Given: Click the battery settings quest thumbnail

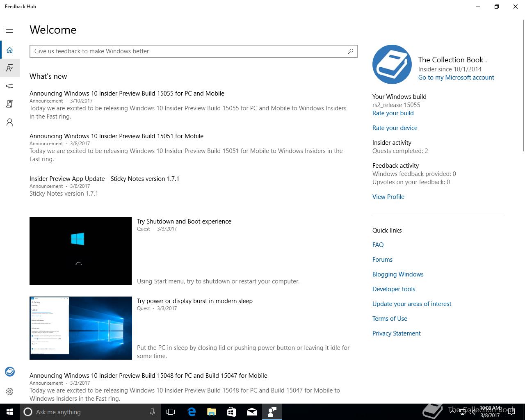Looking at the screenshot, I should pos(81,328).
